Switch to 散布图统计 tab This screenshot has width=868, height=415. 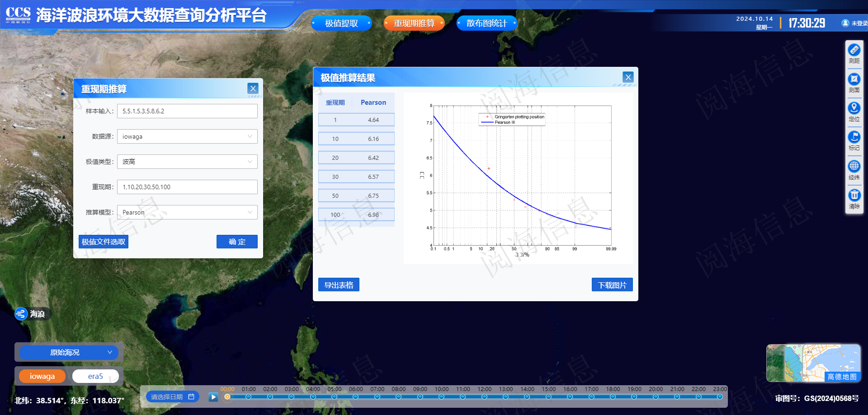point(486,23)
